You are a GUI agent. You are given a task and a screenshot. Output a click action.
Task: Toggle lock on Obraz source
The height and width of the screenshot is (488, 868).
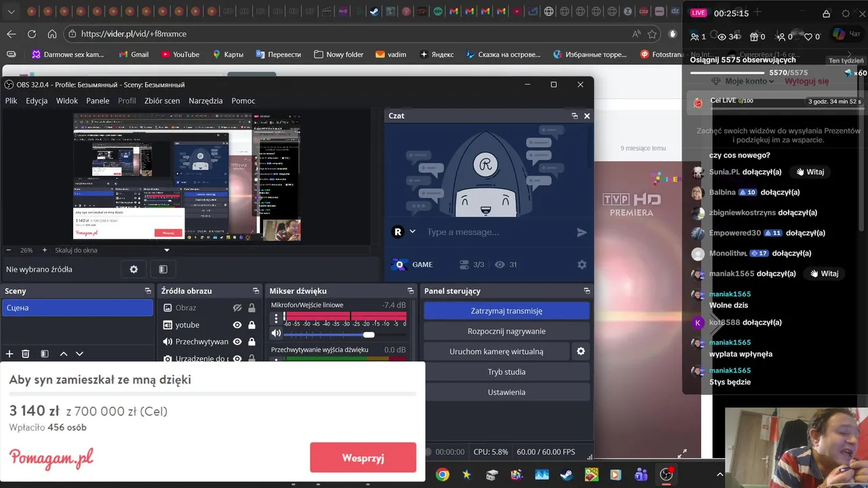[x=252, y=308]
